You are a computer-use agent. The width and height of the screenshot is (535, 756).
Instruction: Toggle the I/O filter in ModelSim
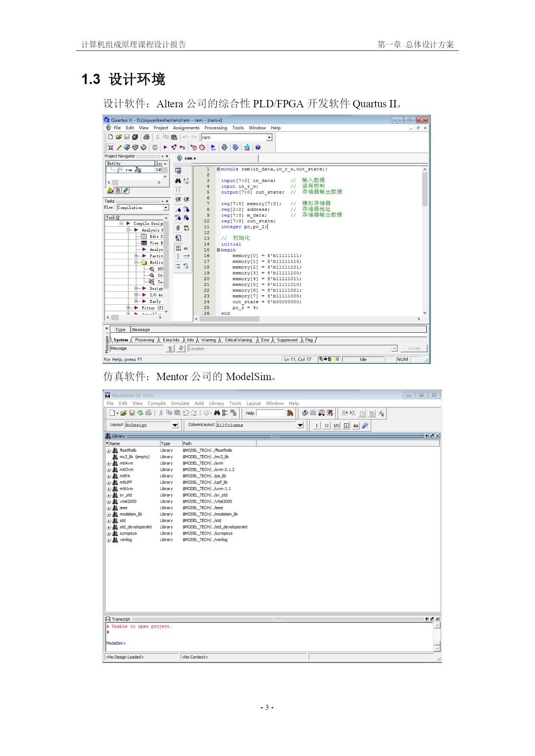click(x=337, y=425)
